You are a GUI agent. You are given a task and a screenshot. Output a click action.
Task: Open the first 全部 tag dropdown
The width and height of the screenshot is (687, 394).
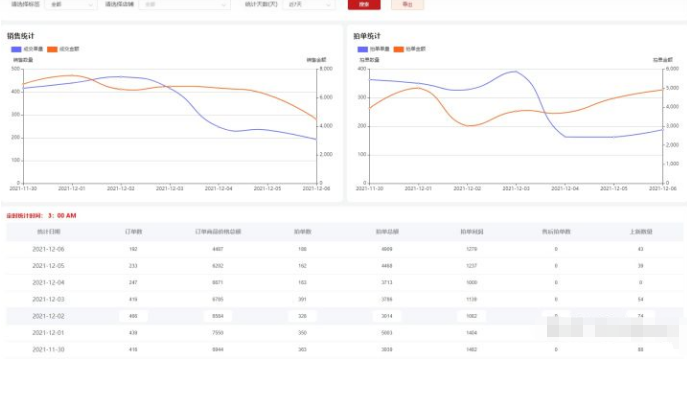(x=71, y=4)
